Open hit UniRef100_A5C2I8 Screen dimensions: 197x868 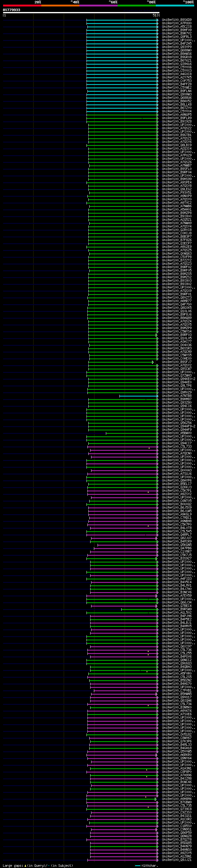click(x=177, y=26)
